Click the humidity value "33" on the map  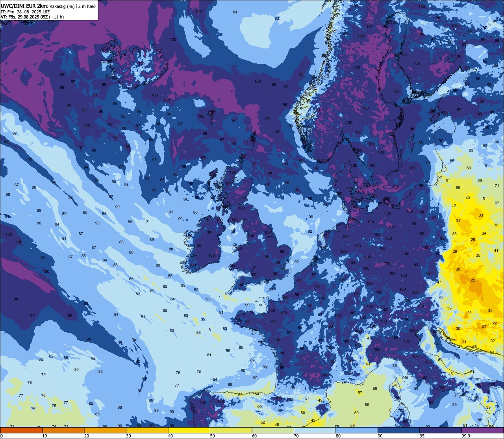481,215
